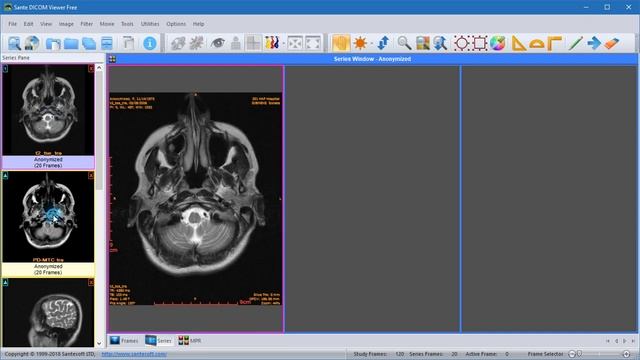The width and height of the screenshot is (640, 360).
Task: Click the magnifier with blue arrows icon
Action: (440, 43)
